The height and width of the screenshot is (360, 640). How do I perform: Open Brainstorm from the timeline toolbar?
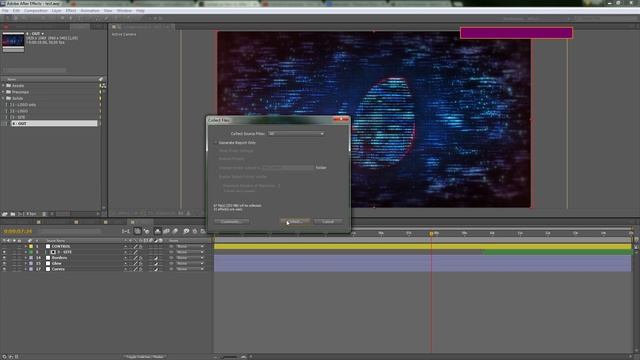(x=186, y=231)
